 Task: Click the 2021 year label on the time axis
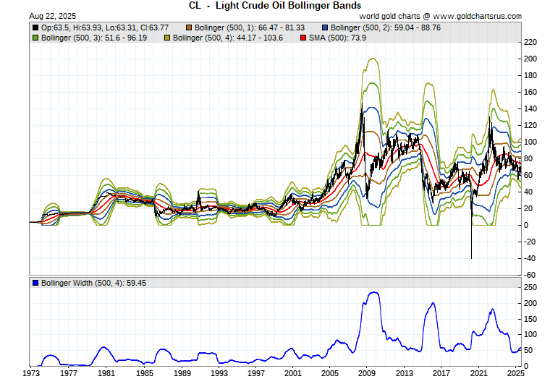[x=479, y=373]
